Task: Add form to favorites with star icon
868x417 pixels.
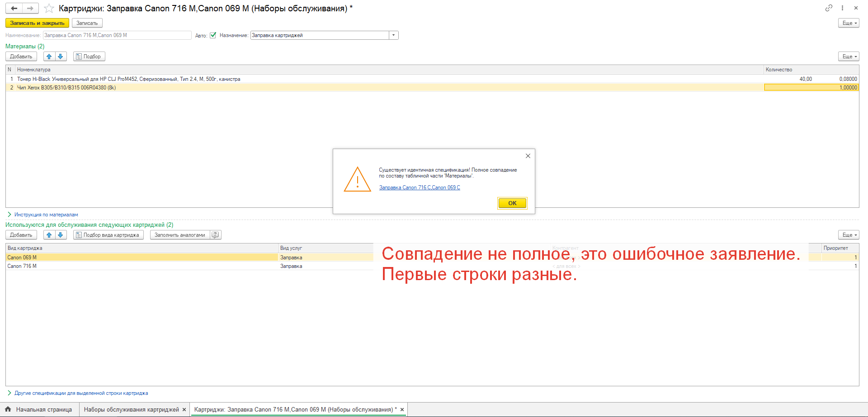Action: pyautogui.click(x=49, y=9)
